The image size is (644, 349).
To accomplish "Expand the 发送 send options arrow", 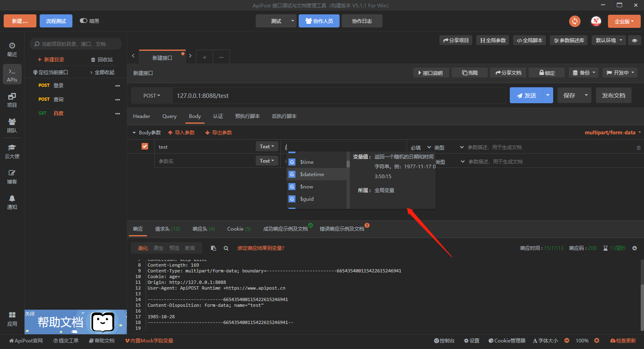I will click(x=548, y=95).
